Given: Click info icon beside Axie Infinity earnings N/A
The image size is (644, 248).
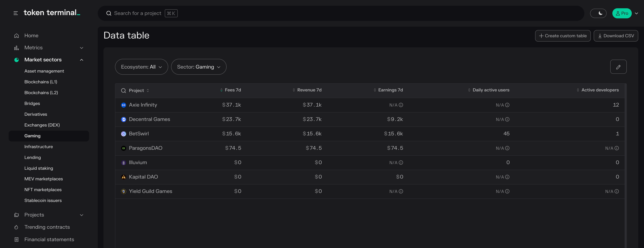Looking at the screenshot, I should coord(401,105).
